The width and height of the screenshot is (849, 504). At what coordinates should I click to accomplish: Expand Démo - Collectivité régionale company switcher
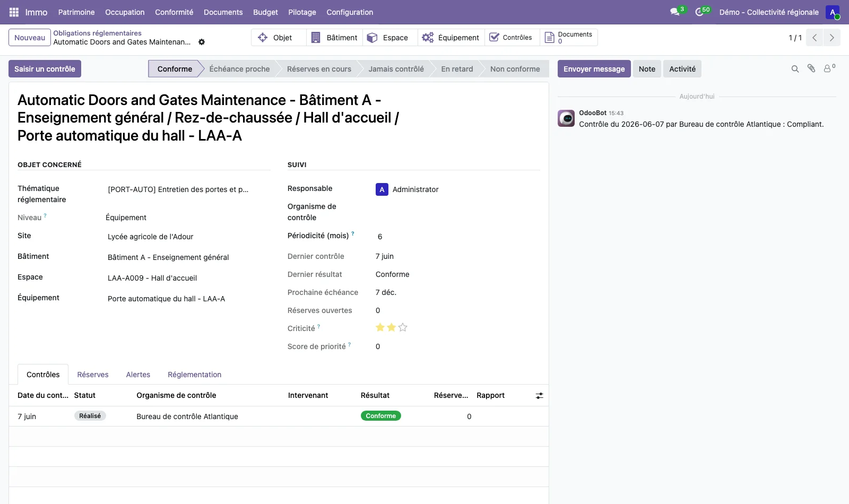769,12
